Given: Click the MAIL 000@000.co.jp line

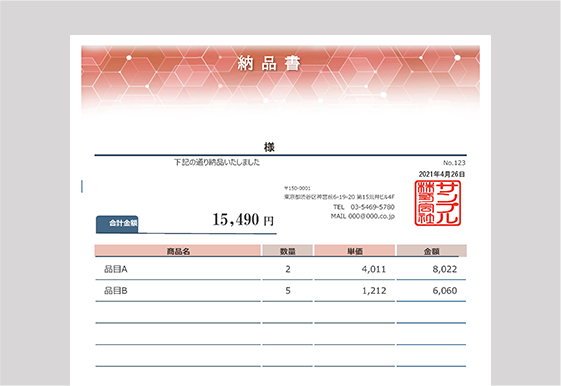Looking at the screenshot, I should [362, 216].
